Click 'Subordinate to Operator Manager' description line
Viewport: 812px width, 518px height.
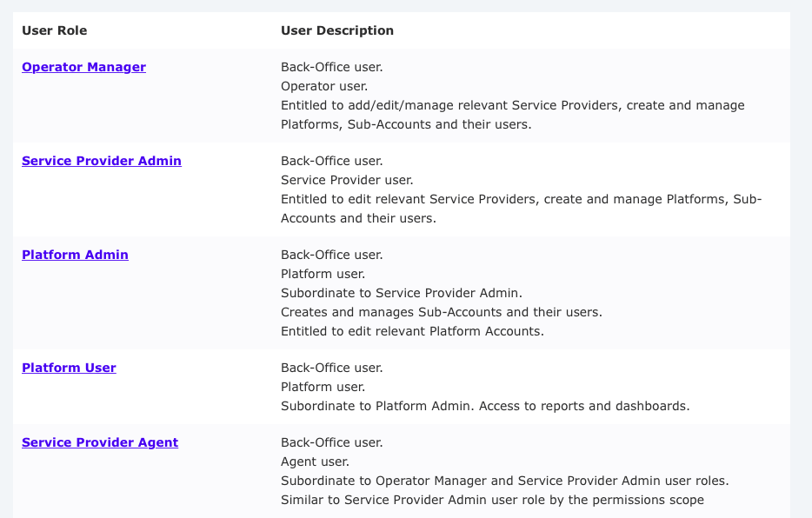[x=504, y=481]
